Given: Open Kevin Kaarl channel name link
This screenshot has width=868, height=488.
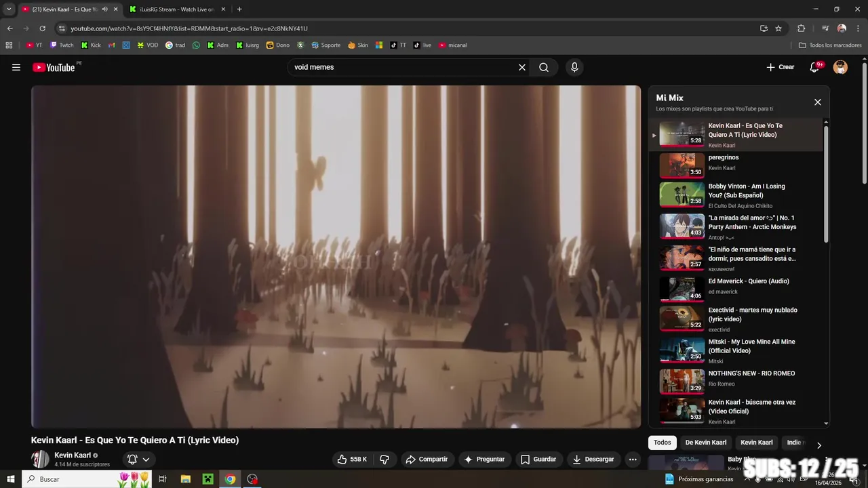Looking at the screenshot, I should (x=73, y=455).
